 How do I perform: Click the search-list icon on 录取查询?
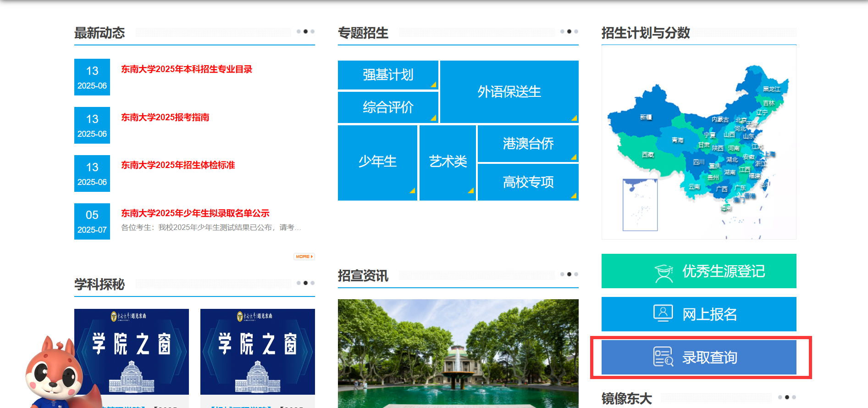click(663, 357)
